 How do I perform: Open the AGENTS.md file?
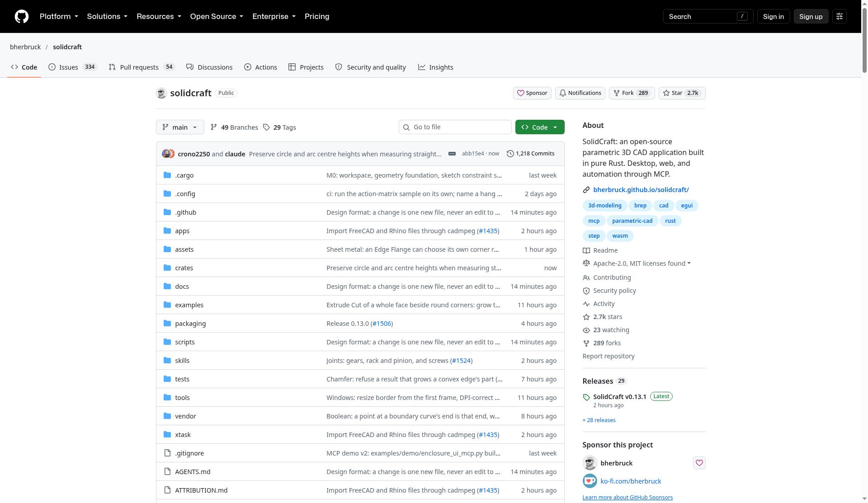pos(193,472)
